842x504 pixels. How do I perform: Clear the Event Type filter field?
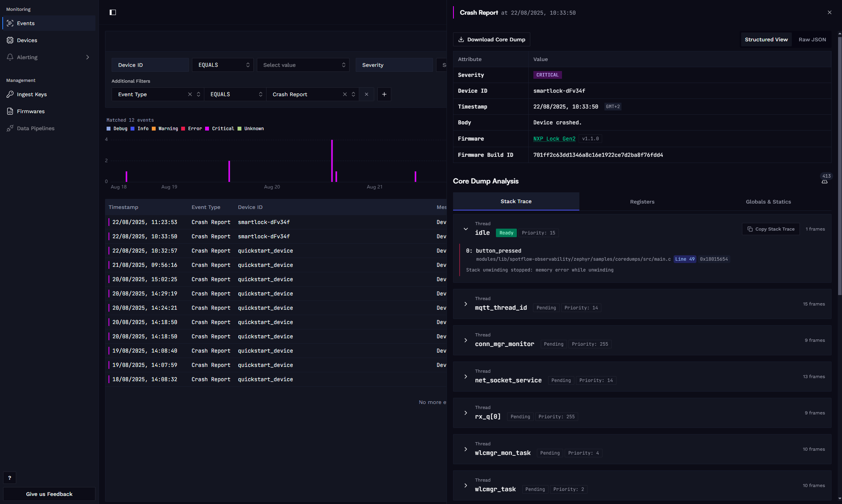190,94
